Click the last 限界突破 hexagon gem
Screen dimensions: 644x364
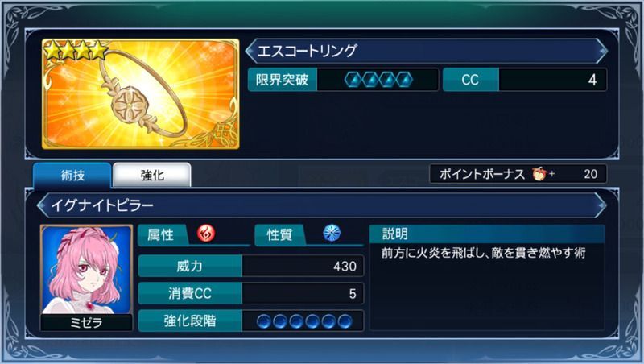point(403,79)
